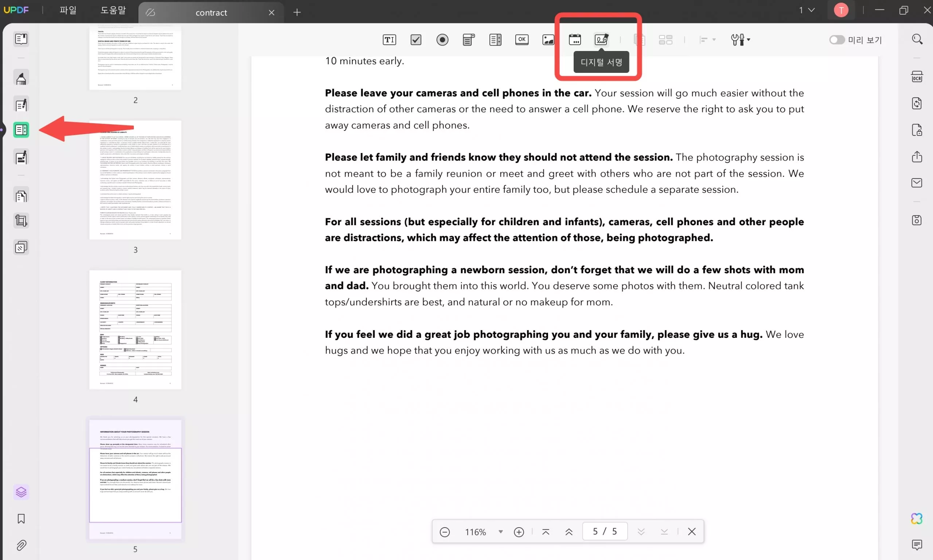Close the contract tab

point(272,12)
